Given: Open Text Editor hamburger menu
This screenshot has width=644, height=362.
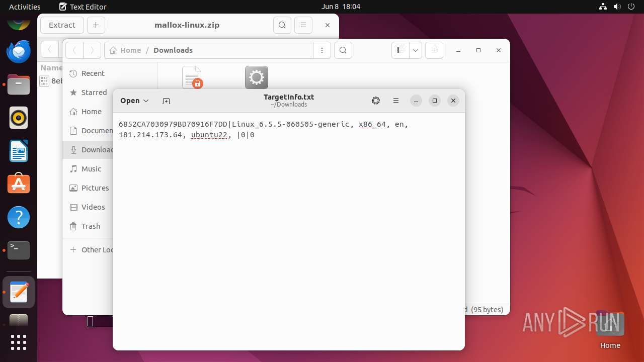Looking at the screenshot, I should click(x=396, y=101).
